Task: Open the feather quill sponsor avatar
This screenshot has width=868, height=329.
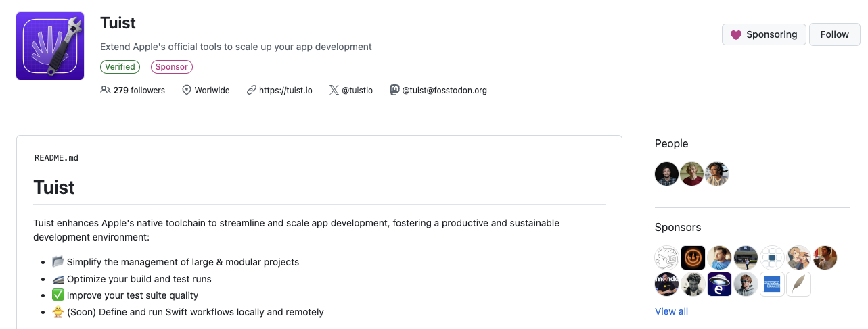Action: tap(799, 284)
